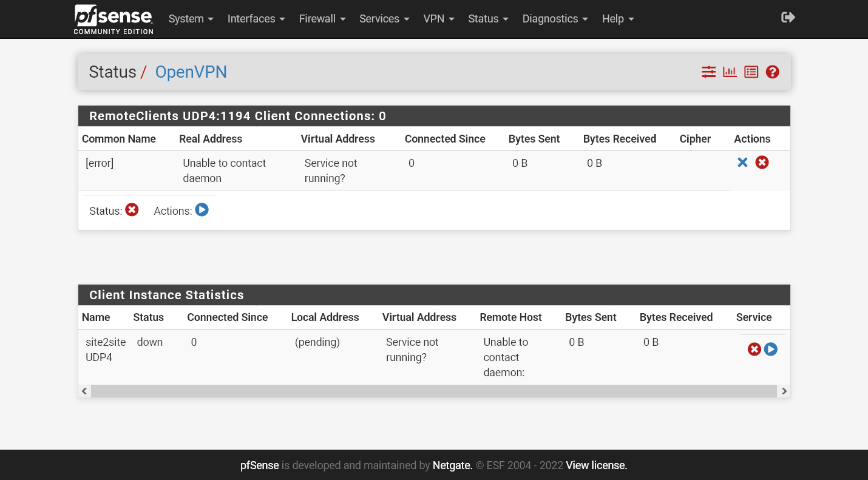Click the Netgate link in the footer
This screenshot has width=868, height=480.
(452, 465)
